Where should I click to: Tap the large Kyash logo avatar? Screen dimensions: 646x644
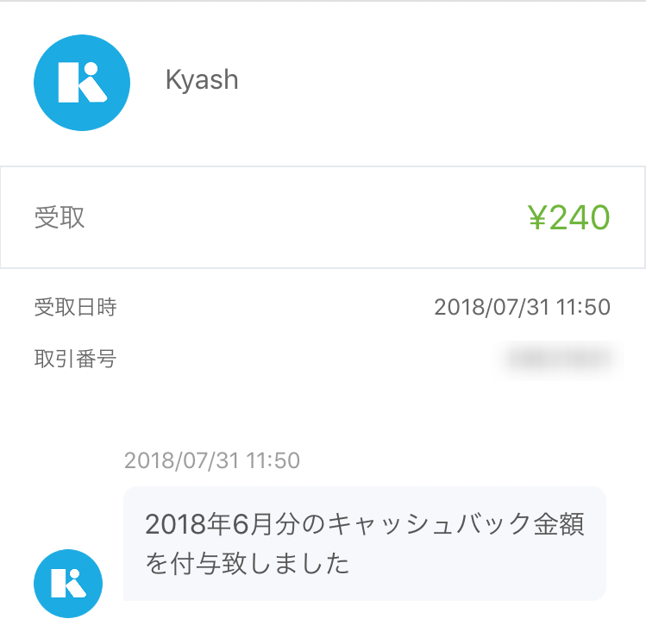pos(82,83)
